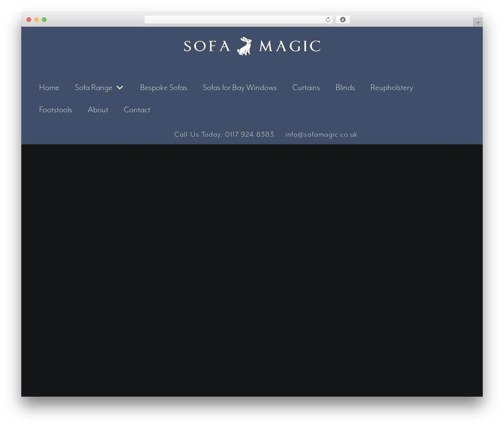This screenshot has width=504, height=427.
Task: Open the Blinds menu item
Action: coord(345,87)
